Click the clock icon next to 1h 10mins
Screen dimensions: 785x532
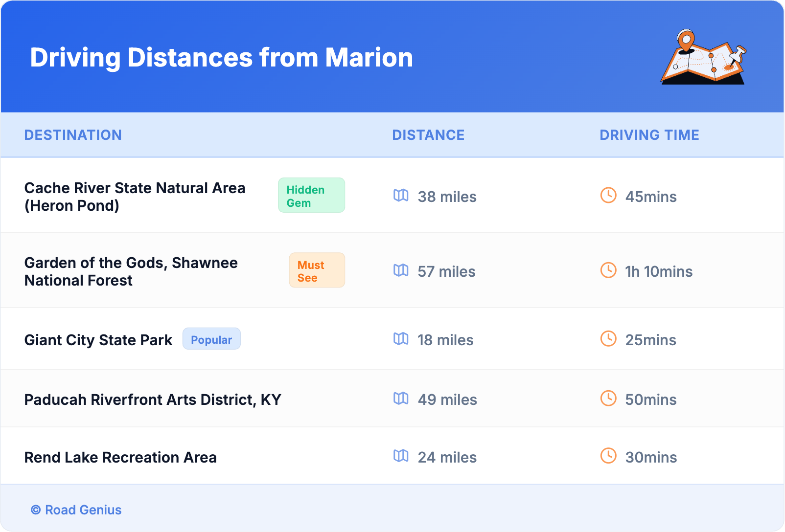608,270
